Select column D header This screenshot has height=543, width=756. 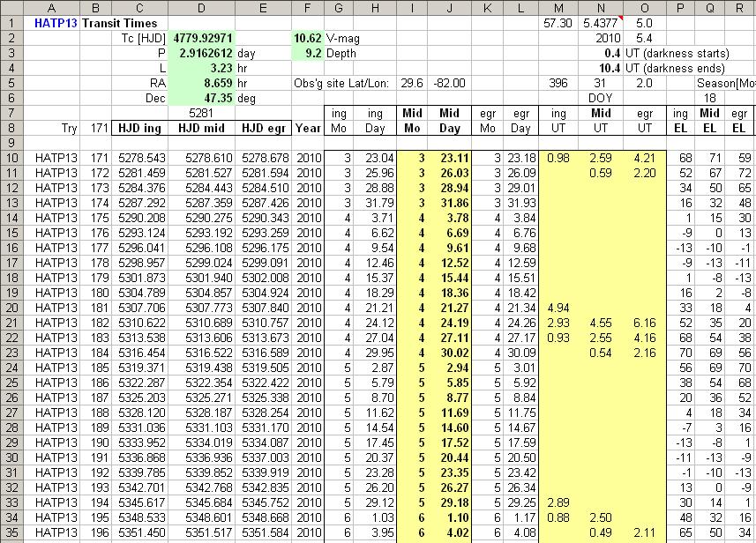(201, 8)
